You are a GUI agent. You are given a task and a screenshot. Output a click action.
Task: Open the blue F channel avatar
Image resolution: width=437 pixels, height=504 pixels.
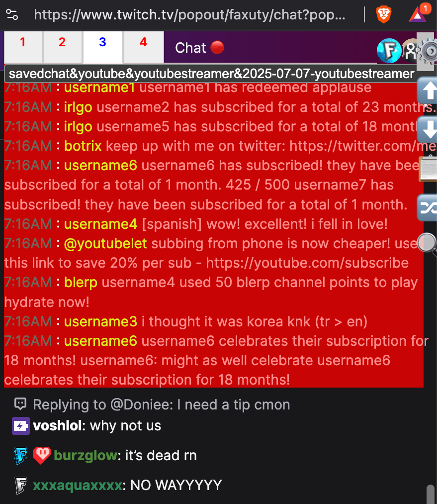coord(389,50)
